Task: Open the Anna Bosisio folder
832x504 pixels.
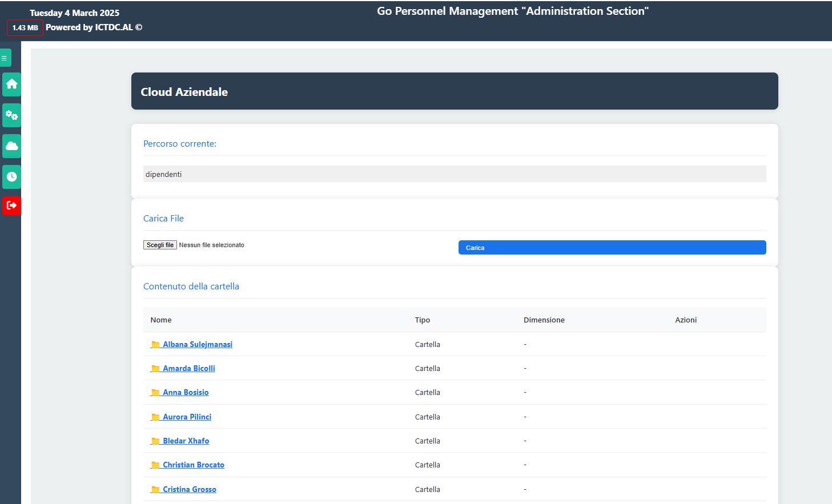Action: (x=186, y=393)
